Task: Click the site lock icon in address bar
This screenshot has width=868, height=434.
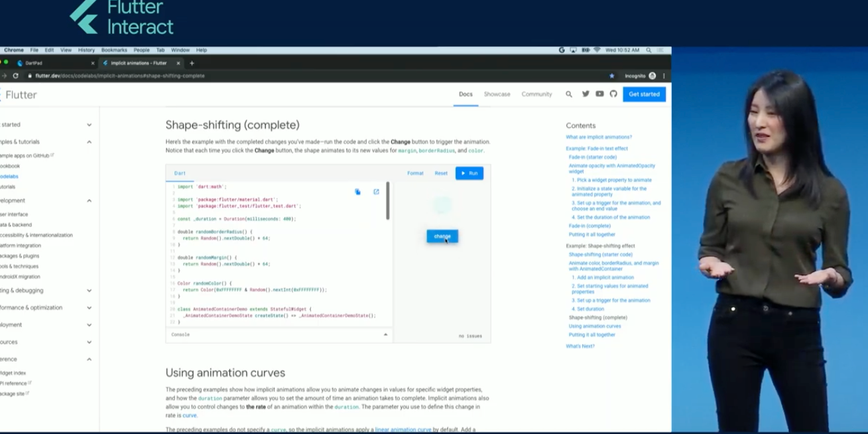Action: coord(30,76)
